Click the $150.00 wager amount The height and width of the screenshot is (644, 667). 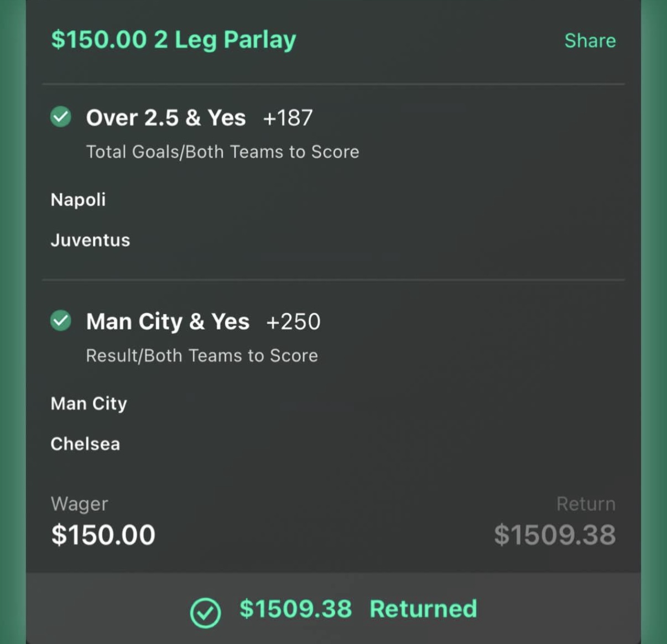click(x=103, y=534)
